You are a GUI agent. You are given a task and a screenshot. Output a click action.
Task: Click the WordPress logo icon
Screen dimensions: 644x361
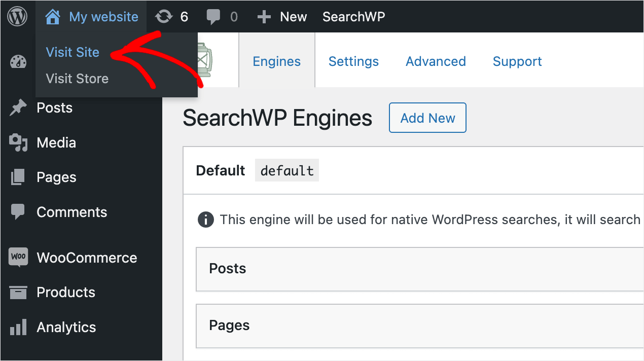click(x=17, y=17)
